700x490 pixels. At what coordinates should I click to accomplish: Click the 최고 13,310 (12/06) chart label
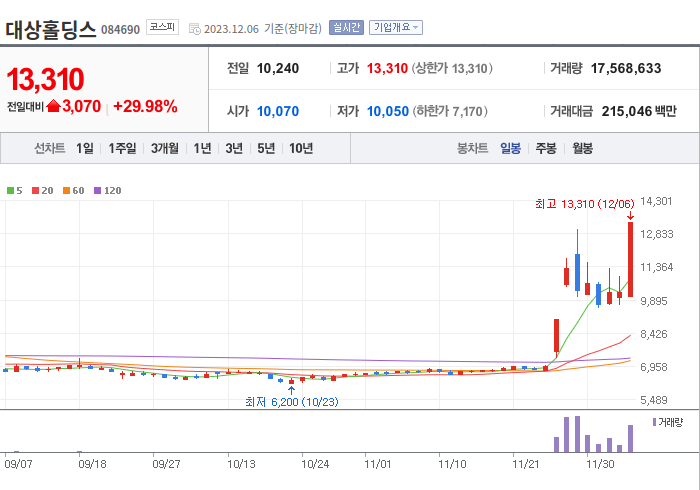click(585, 204)
